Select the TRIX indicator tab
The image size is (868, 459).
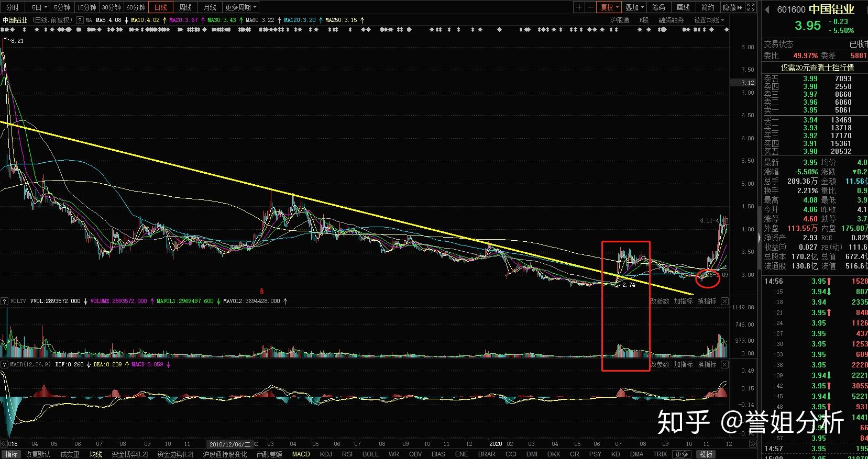(660, 454)
